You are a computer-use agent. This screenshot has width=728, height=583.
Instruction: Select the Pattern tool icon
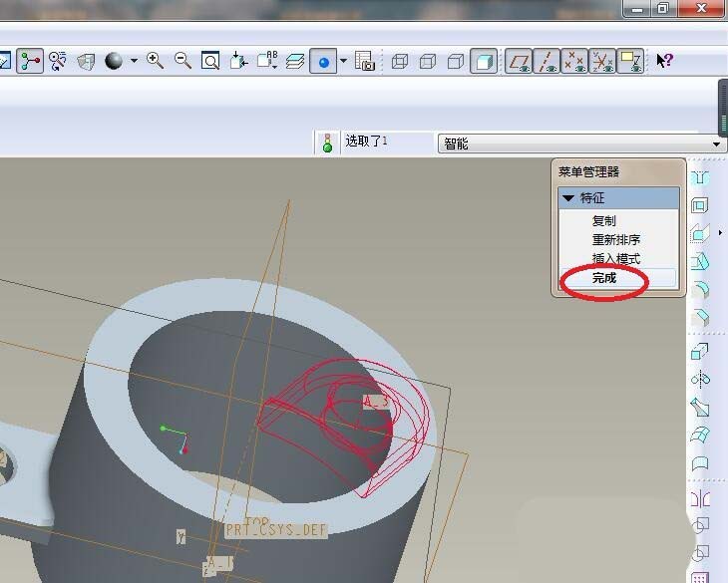pos(700,577)
